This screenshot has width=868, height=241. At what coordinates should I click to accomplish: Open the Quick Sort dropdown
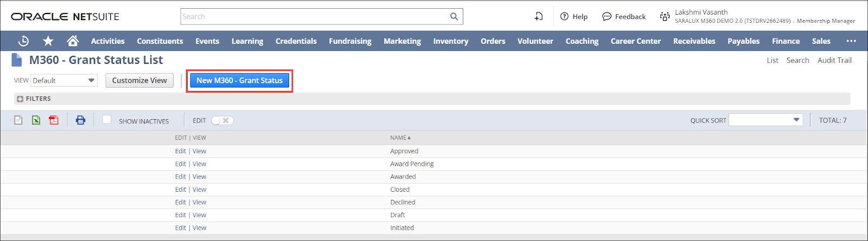coord(765,120)
